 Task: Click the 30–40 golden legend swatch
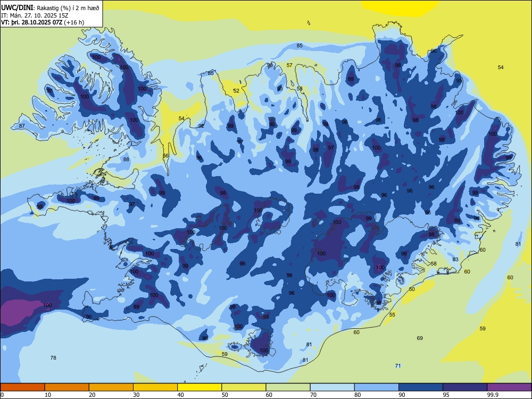pos(155,387)
